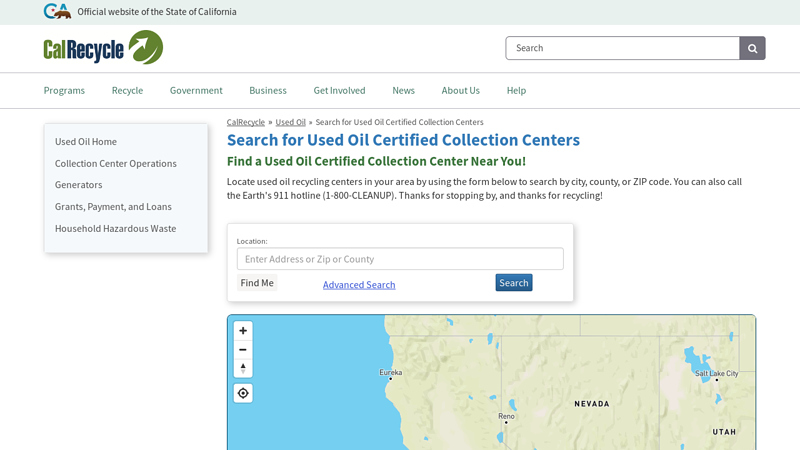Focus the Location address input field

[400, 259]
